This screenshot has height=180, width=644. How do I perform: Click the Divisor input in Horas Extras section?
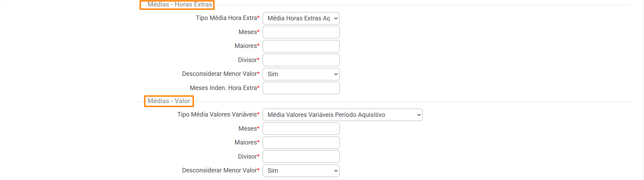click(301, 60)
